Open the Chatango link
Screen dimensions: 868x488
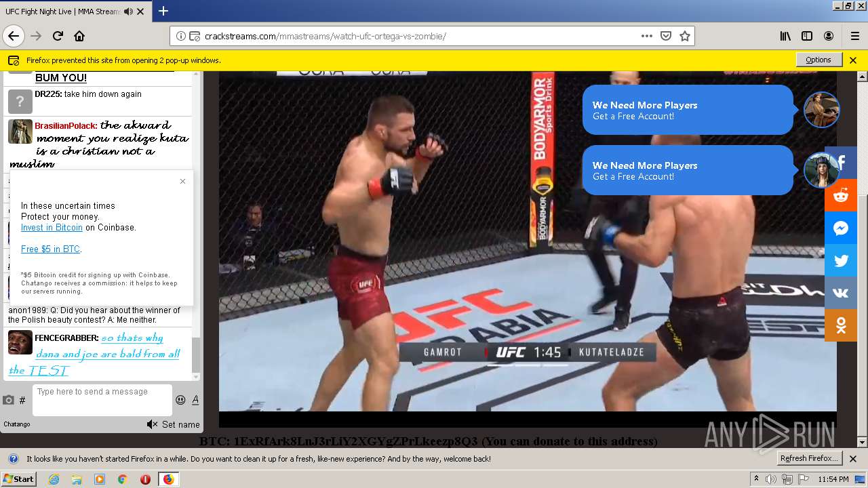[17, 424]
